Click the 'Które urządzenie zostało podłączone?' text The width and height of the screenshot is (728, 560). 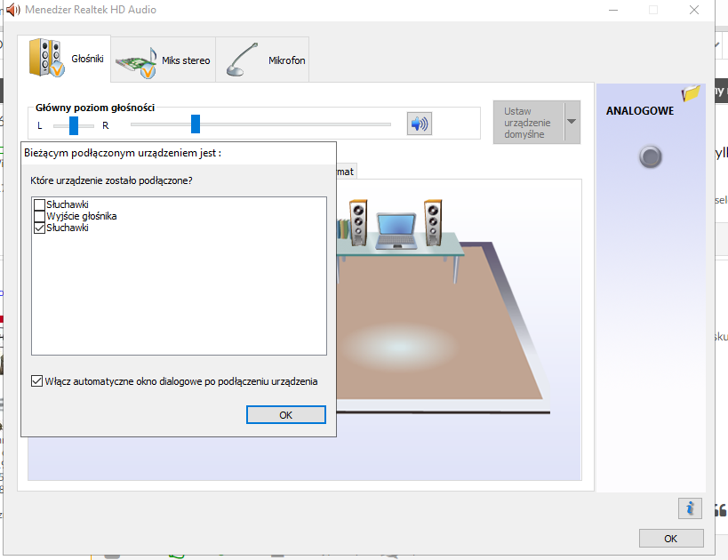click(x=111, y=180)
